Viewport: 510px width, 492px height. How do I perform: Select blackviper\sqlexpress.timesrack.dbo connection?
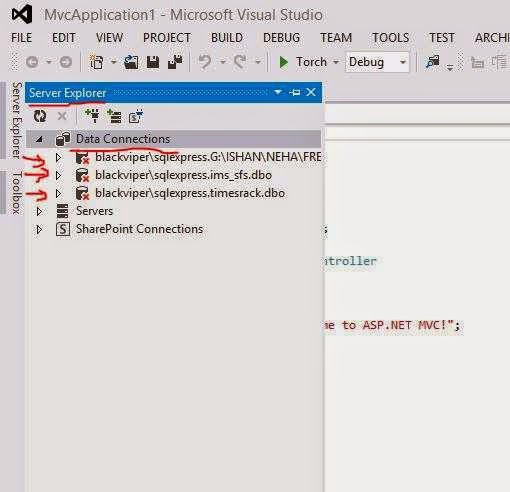pyautogui.click(x=190, y=193)
